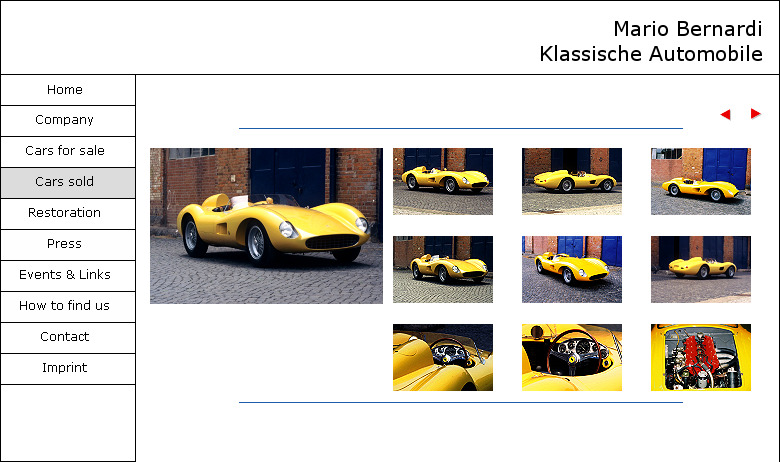This screenshot has height=462, width=780.
Task: Click the red next arrow icon
Action: 756,113
